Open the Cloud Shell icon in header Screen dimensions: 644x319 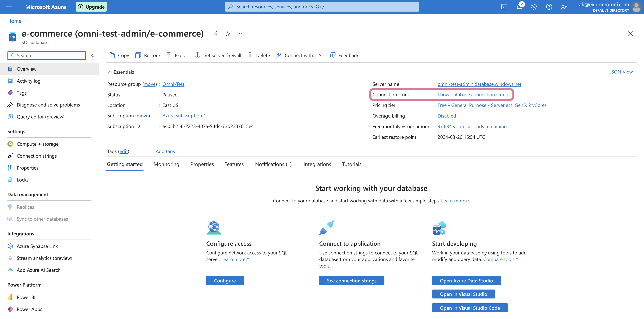click(504, 7)
